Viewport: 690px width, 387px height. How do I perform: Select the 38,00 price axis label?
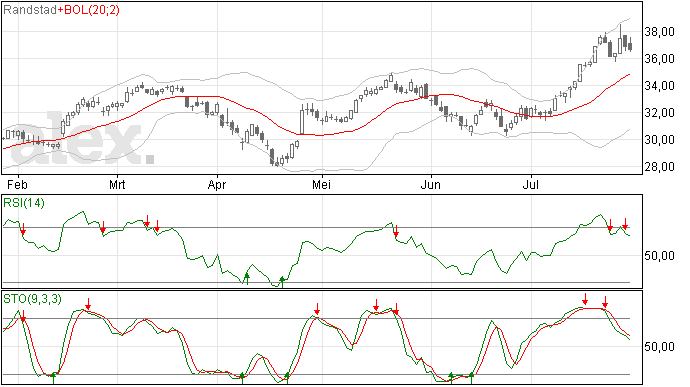[659, 32]
